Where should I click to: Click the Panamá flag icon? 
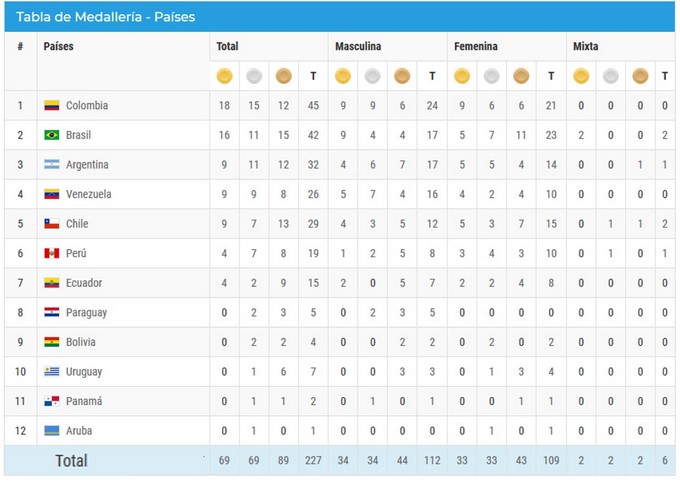52,401
